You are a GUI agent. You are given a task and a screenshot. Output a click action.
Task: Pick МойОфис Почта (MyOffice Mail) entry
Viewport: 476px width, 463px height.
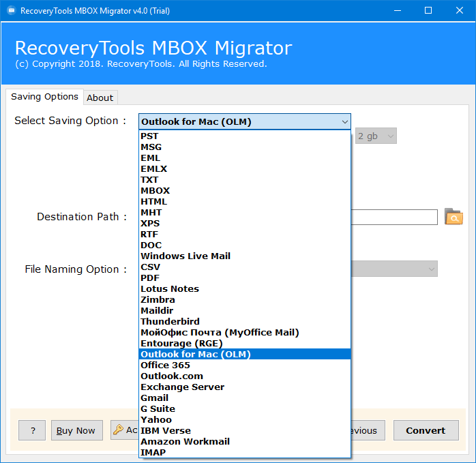(245, 333)
